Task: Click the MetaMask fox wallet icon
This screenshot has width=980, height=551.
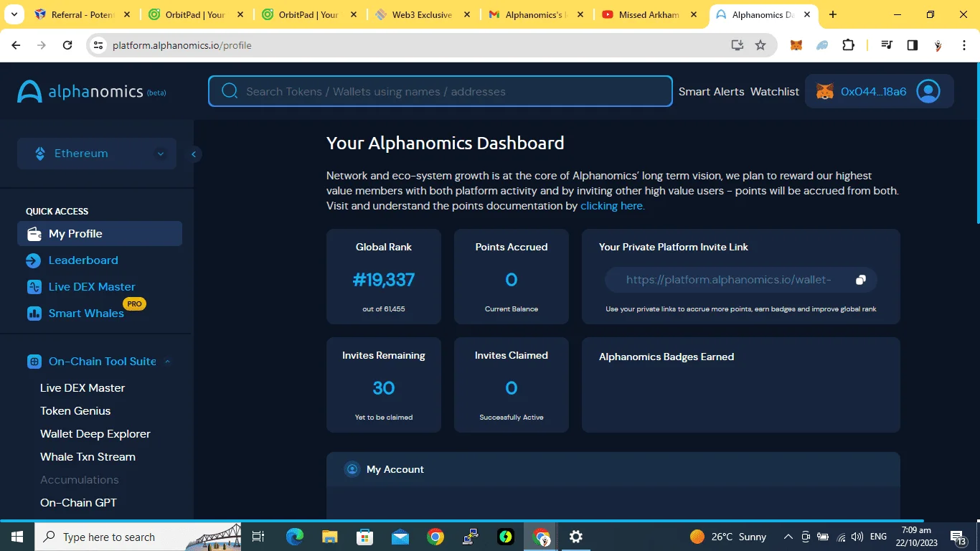Action: (825, 91)
